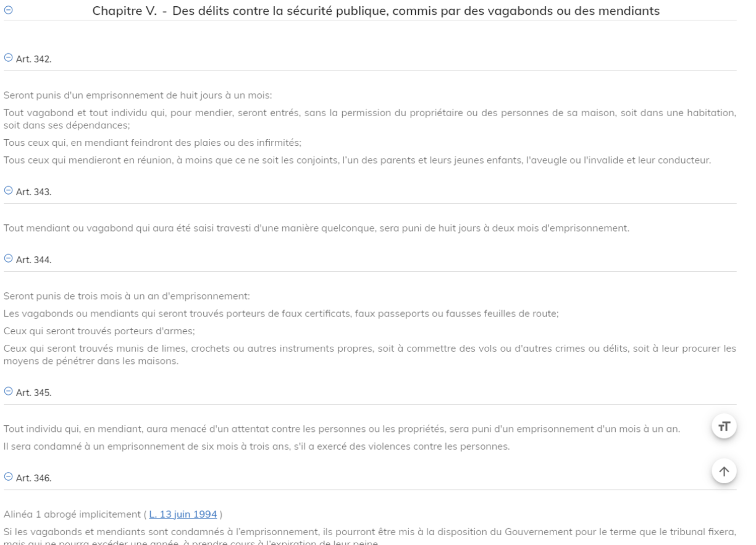Collapse Chapitre V using its minus icon
The image size is (756, 545).
tap(8, 11)
